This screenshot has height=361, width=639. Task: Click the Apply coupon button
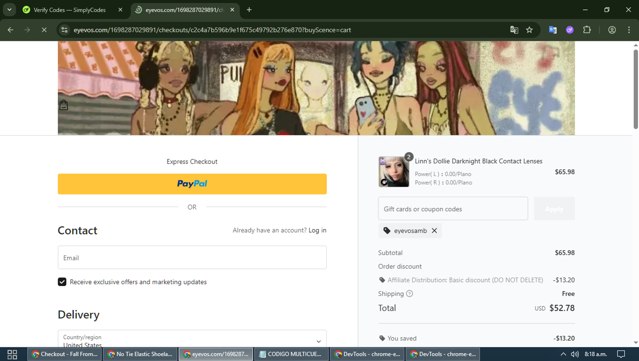[x=554, y=209]
